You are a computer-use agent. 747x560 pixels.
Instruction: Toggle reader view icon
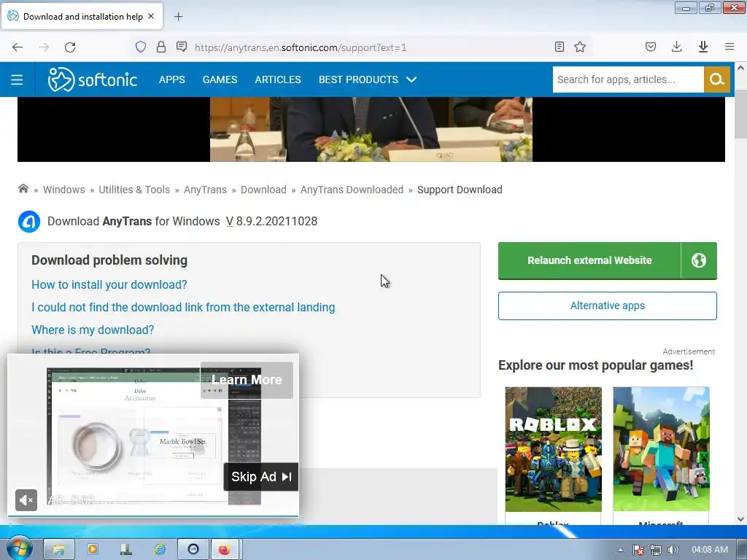[560, 47]
